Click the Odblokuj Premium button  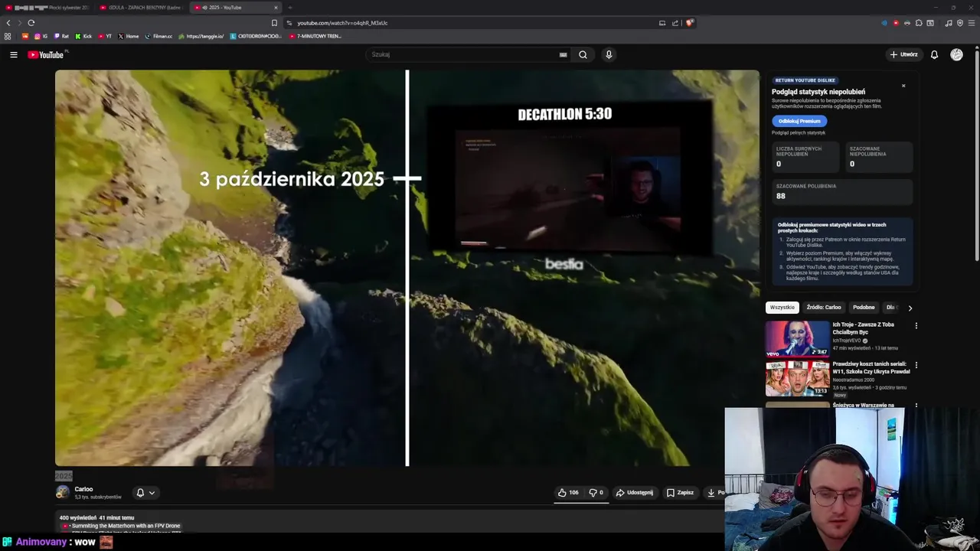pyautogui.click(x=799, y=121)
